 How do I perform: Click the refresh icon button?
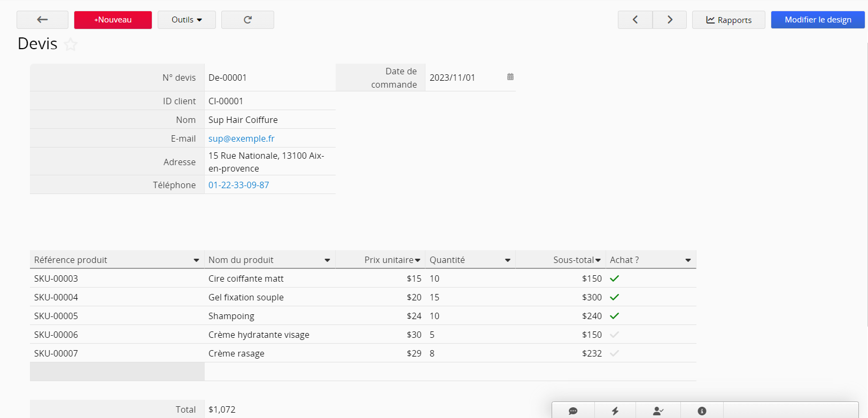point(247,20)
